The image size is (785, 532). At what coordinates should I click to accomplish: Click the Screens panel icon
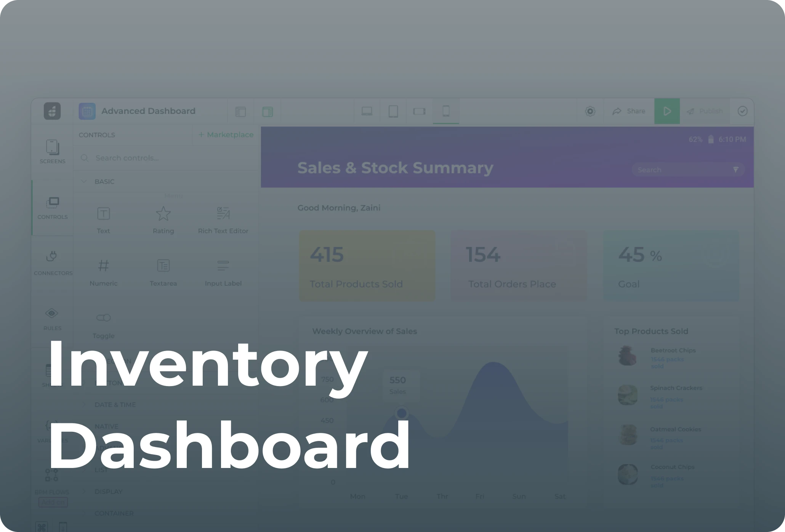(x=52, y=151)
